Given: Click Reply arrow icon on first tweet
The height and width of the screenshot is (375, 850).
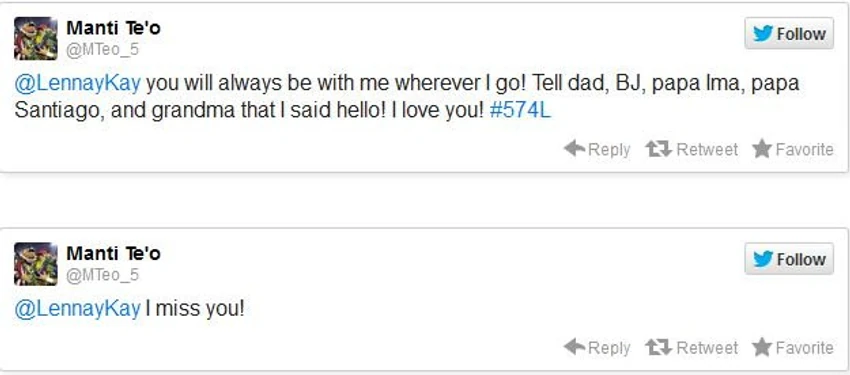Looking at the screenshot, I should pyautogui.click(x=575, y=148).
